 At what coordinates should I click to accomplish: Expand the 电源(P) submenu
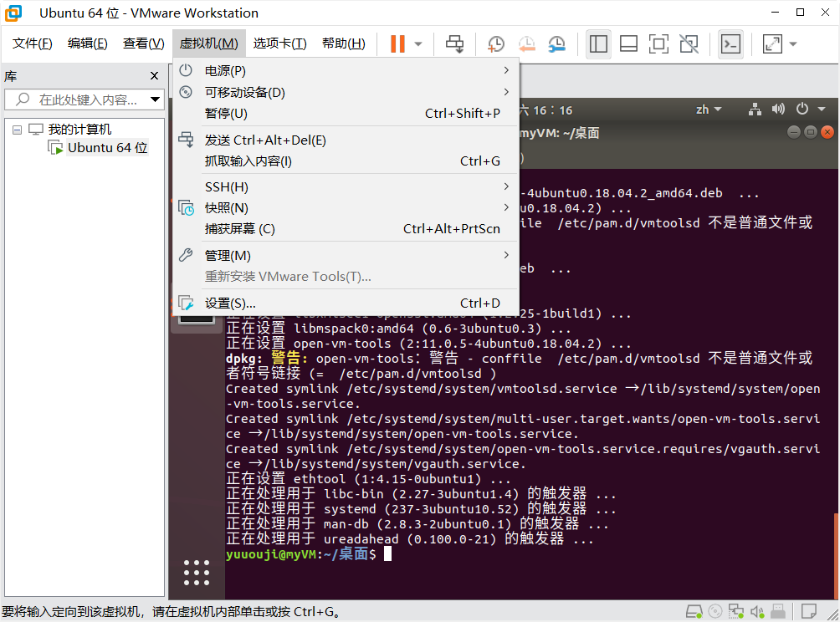point(346,71)
